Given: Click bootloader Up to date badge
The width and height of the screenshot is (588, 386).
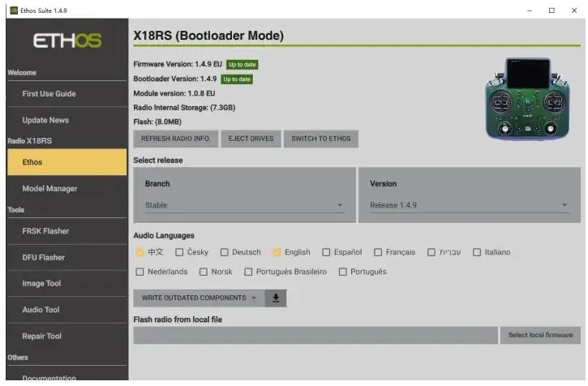Looking at the screenshot, I should (x=237, y=79).
